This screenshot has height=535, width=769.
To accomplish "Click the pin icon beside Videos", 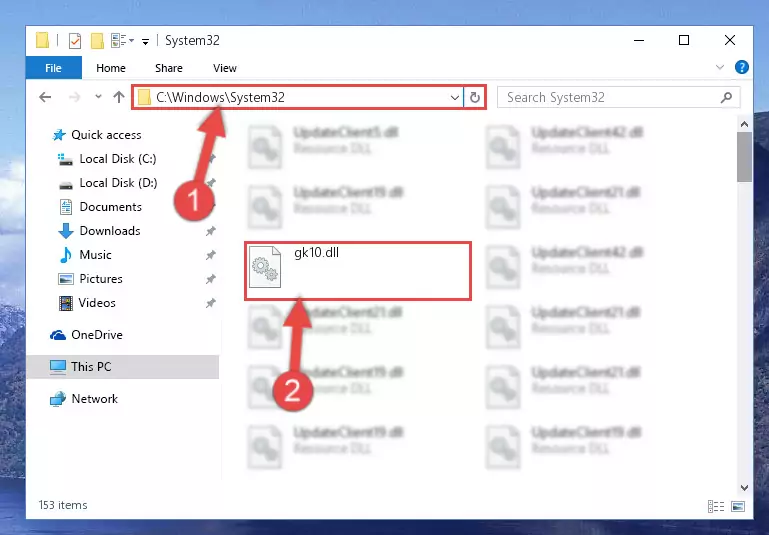I will [x=210, y=303].
